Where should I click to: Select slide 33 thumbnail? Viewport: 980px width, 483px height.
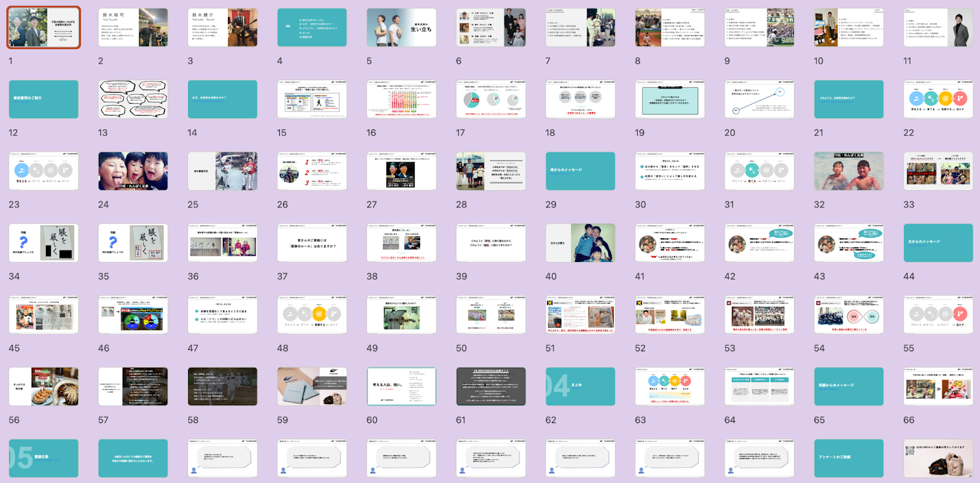938,171
